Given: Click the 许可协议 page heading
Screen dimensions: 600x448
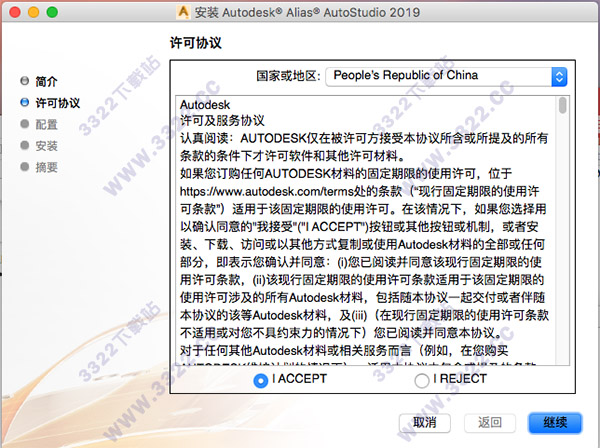Looking at the screenshot, I should [x=196, y=43].
